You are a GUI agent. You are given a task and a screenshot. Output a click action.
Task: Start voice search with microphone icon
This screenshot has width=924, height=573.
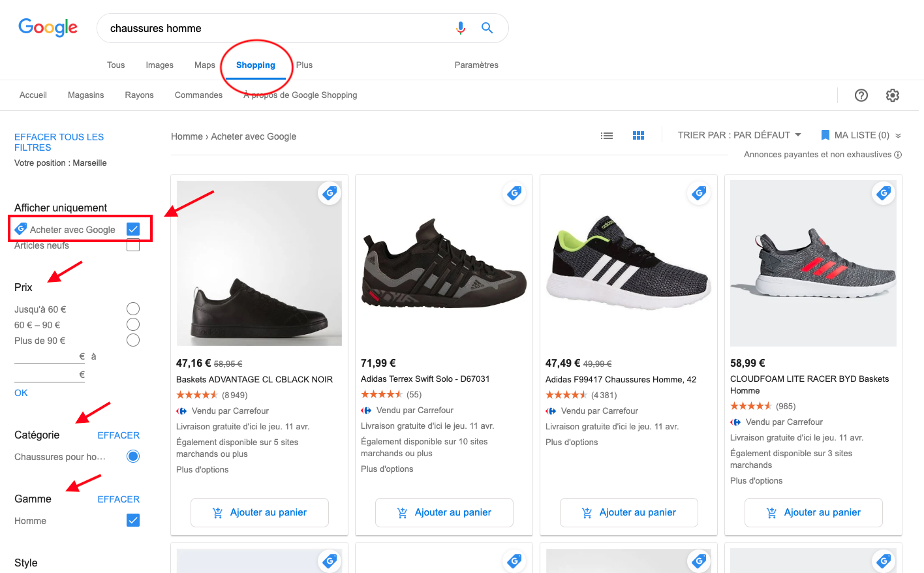461,28
